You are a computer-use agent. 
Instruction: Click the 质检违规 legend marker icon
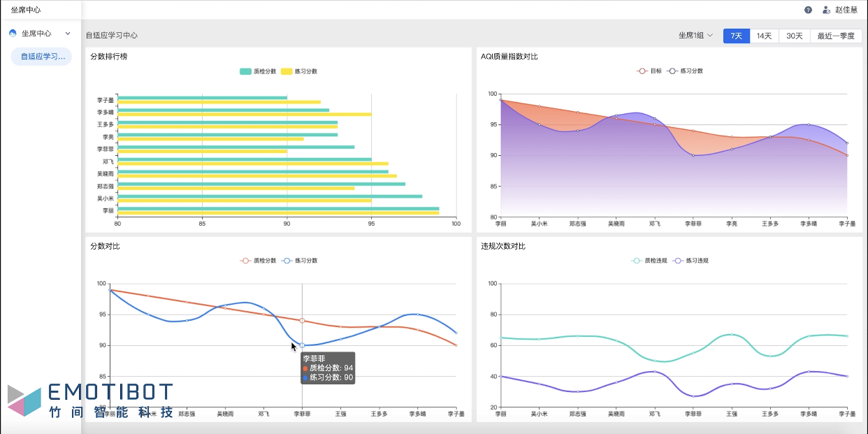click(636, 261)
